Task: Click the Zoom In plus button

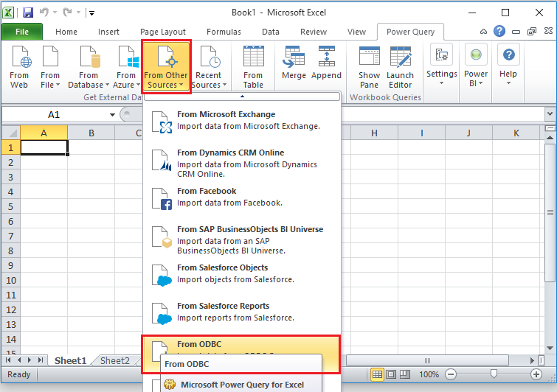Action: tap(536, 374)
